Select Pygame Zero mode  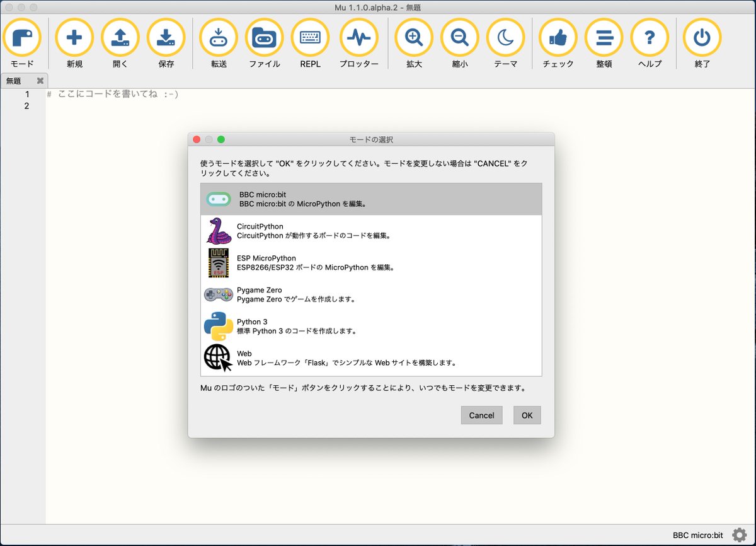pyautogui.click(x=371, y=294)
